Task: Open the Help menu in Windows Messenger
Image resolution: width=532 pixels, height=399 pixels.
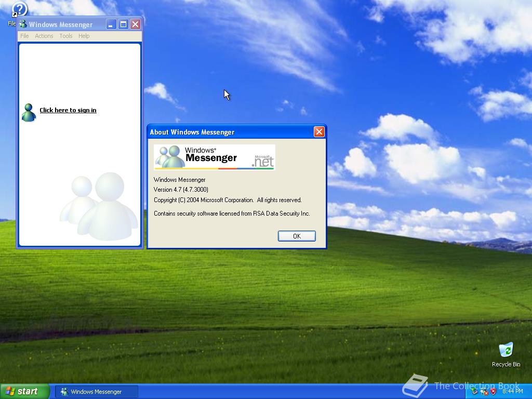Action: click(84, 36)
